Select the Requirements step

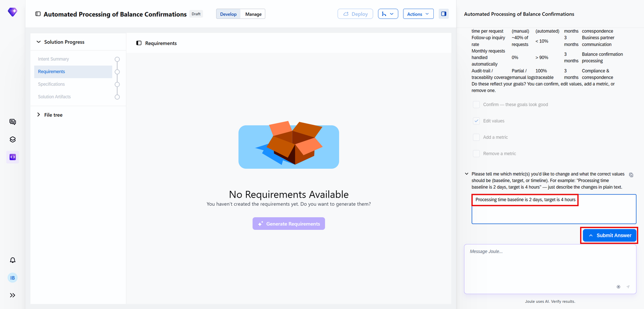coord(73,72)
